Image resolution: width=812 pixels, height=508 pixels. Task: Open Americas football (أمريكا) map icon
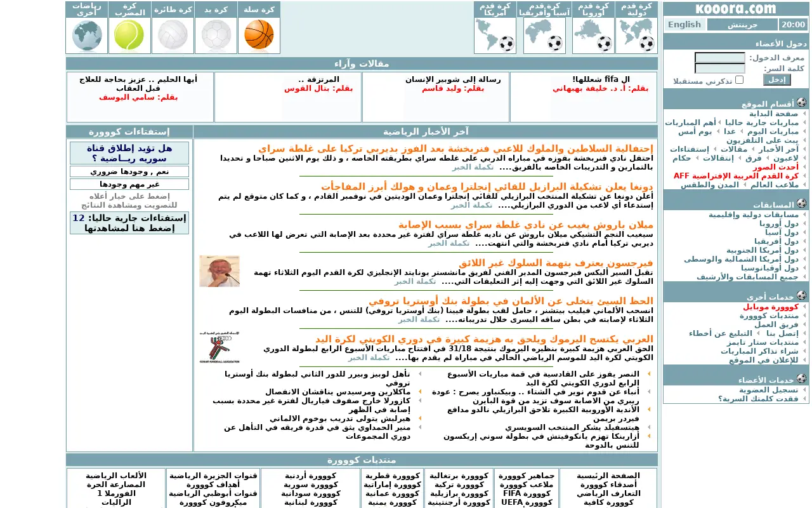(x=495, y=35)
